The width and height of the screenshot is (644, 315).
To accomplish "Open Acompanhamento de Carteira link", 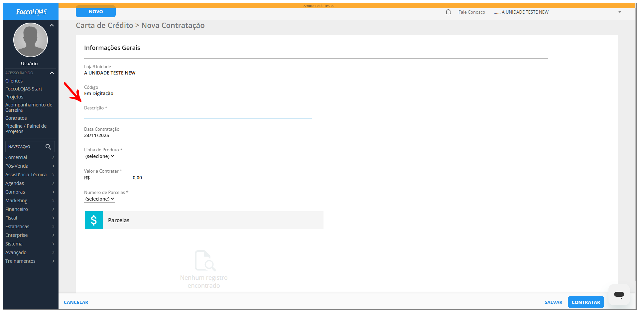I will pos(29,107).
